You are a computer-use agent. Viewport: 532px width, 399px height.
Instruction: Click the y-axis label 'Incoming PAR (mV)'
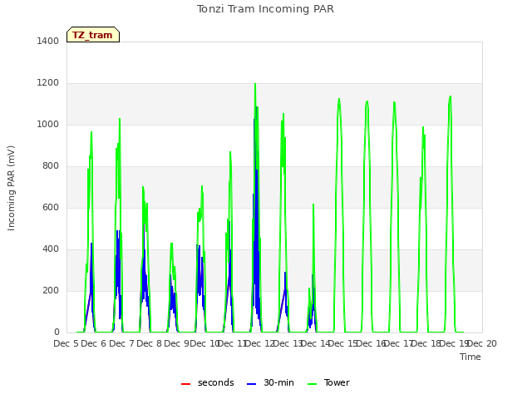pyautogui.click(x=11, y=188)
